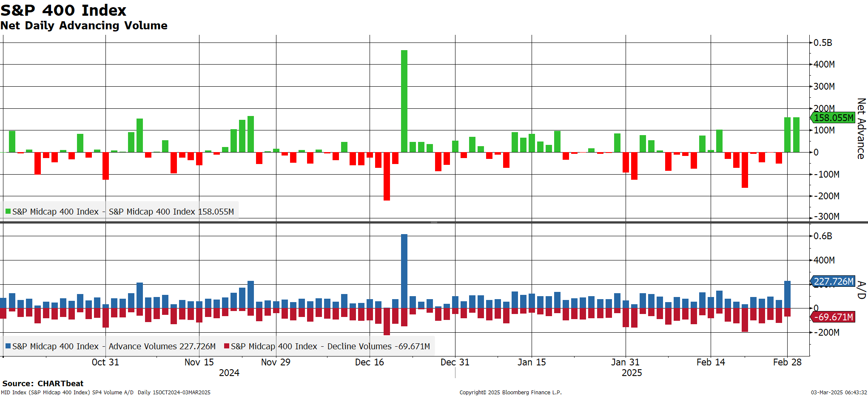Image resolution: width=868 pixels, height=396 pixels.
Task: Click the blue Advance Volumes legend swatch
Action: [x=8, y=346]
